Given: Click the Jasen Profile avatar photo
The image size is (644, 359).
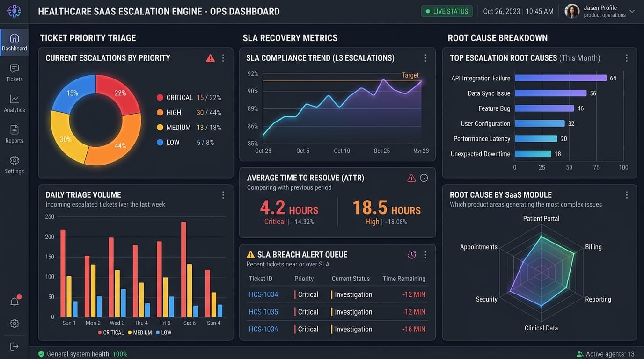Looking at the screenshot, I should point(572,11).
